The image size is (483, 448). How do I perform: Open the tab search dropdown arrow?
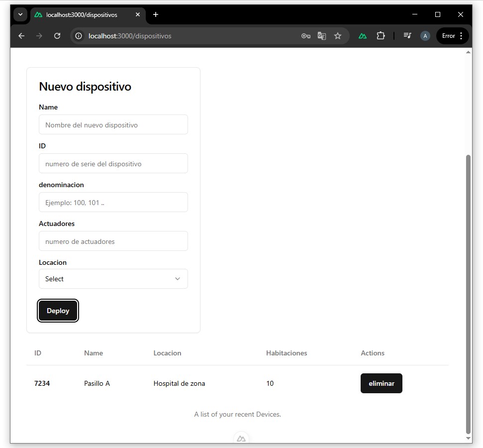pyautogui.click(x=20, y=14)
